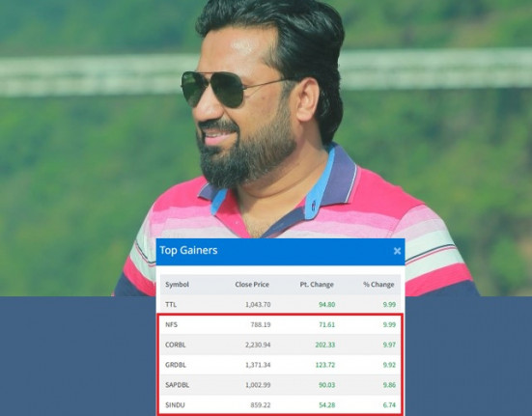
Task: Open the SAPDBL symbol row
Action: pos(280,385)
